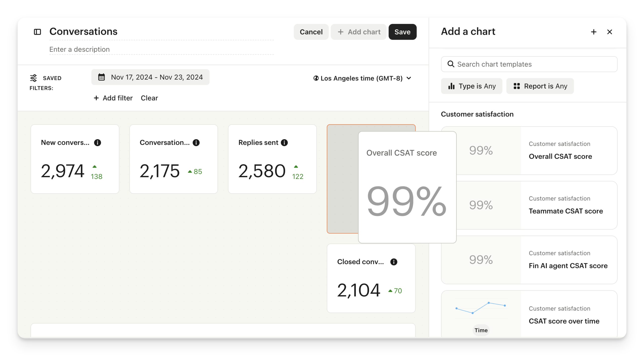The height and width of the screenshot is (356, 644).
Task: Open the Type is Any filter
Action: (x=471, y=86)
